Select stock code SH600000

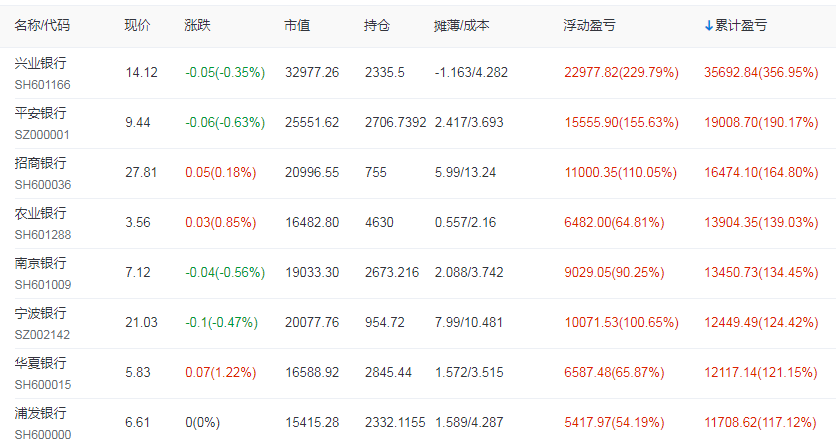[x=43, y=435]
